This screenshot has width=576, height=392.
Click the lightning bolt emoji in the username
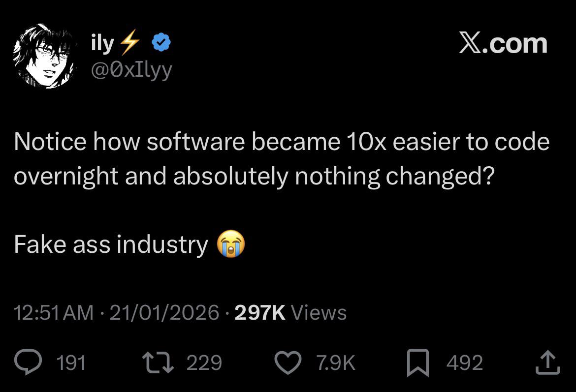pyautogui.click(x=130, y=42)
